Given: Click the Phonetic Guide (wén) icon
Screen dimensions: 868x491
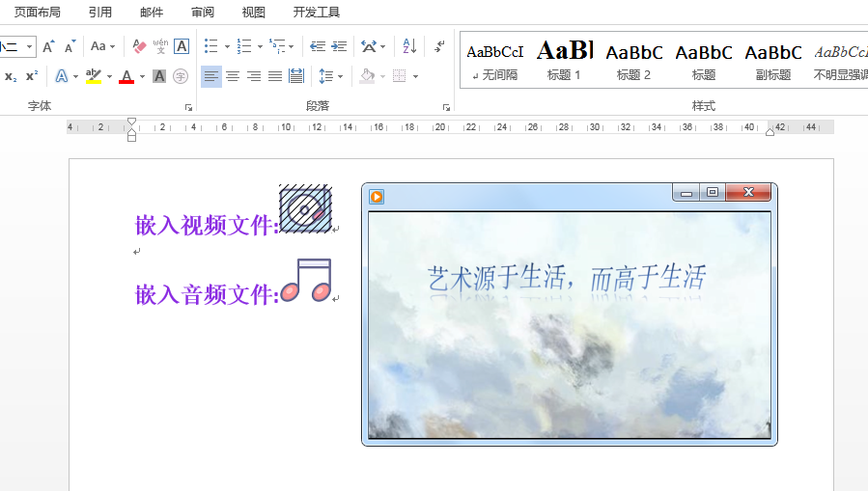Looking at the screenshot, I should pyautogui.click(x=160, y=46).
